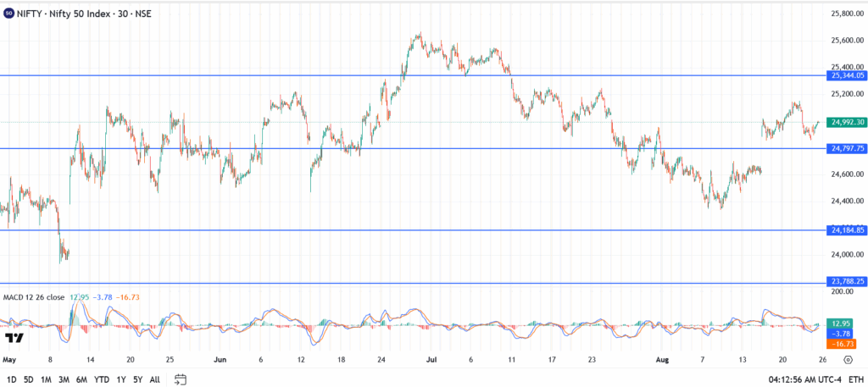
Task: Click the 25,344.05 horizontal line label
Action: 845,75
